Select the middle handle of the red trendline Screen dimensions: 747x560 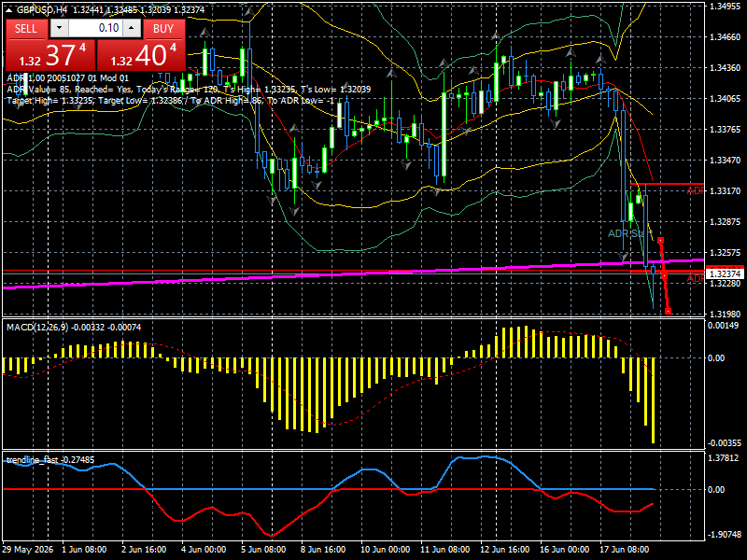pos(664,276)
